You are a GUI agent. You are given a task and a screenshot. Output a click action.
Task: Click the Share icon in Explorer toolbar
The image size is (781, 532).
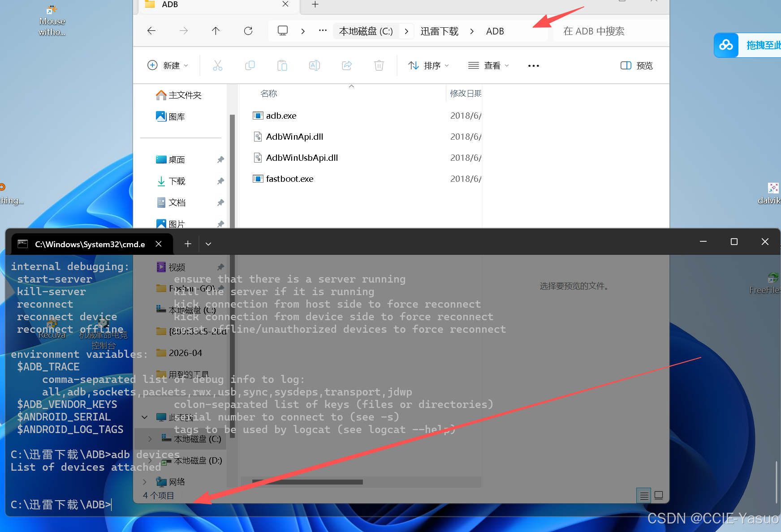tap(347, 65)
